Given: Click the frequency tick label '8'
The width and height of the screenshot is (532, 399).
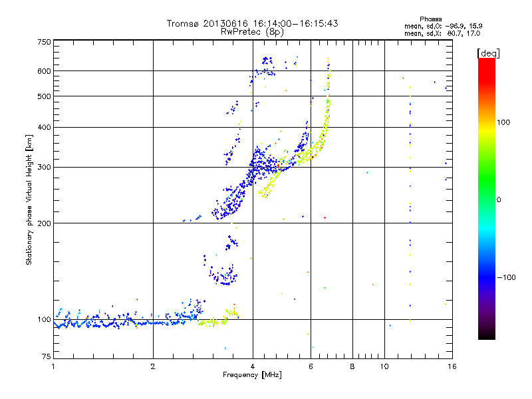Looking at the screenshot, I should click(352, 366).
